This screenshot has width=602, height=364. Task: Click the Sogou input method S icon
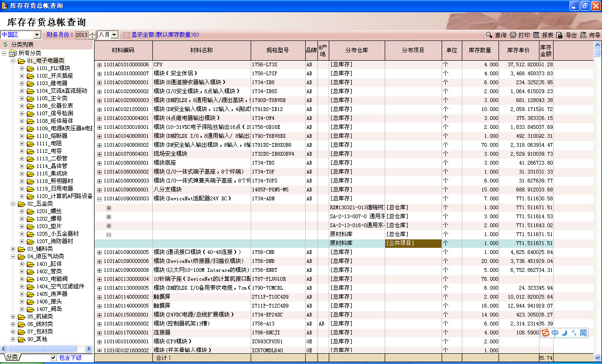tap(546, 333)
